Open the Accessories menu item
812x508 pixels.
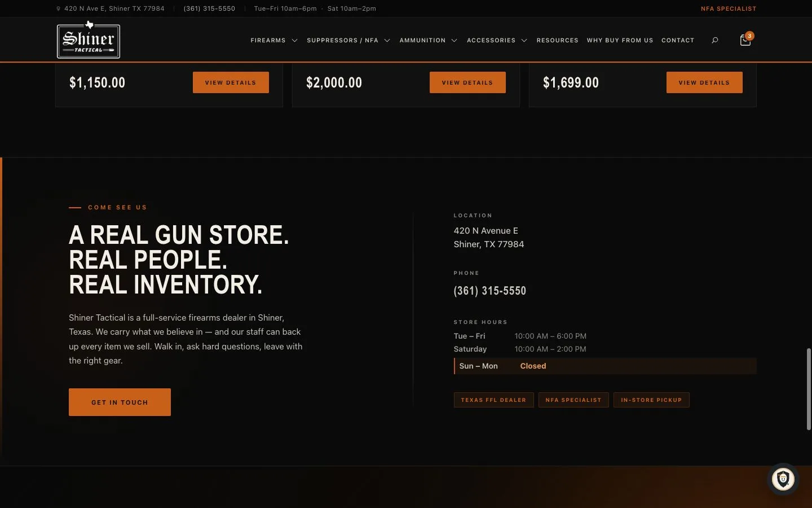491,41
